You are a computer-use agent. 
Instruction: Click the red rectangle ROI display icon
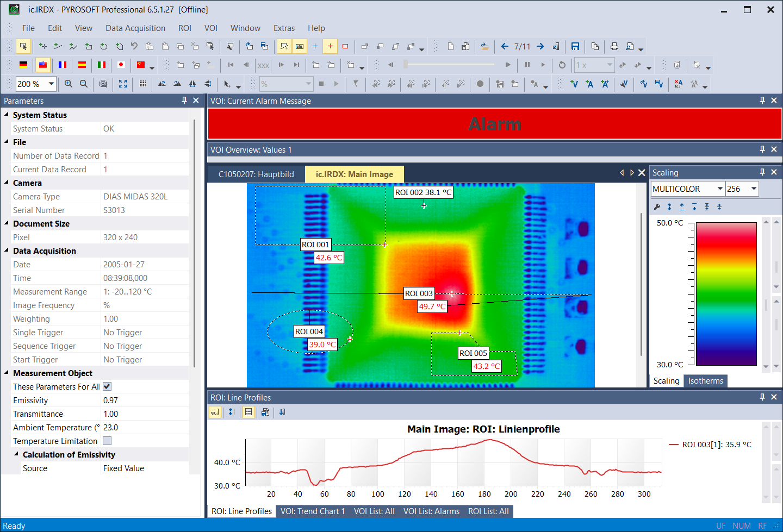pos(345,46)
